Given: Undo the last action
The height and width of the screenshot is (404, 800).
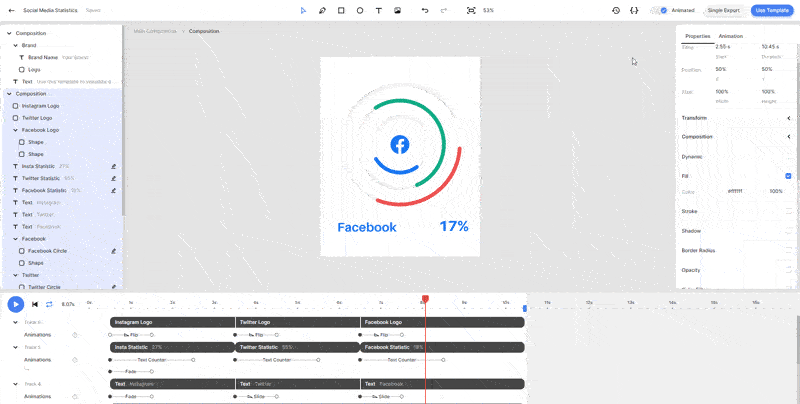Looking at the screenshot, I should (425, 10).
